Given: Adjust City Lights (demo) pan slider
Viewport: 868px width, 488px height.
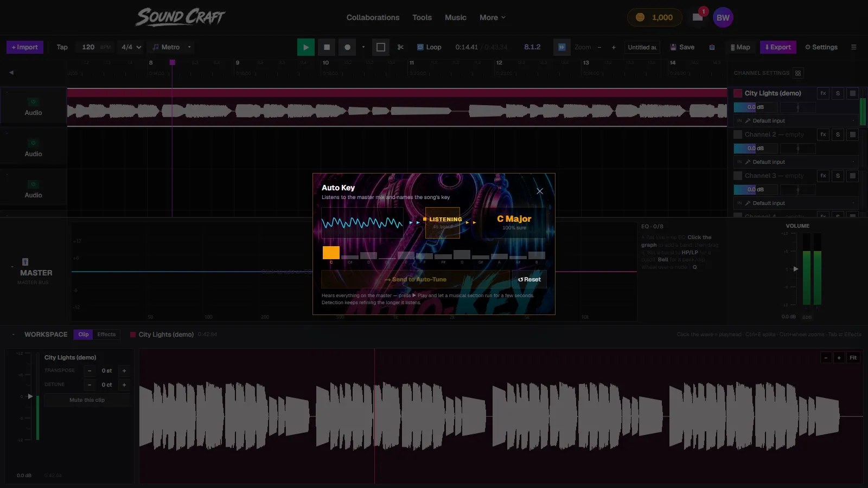Looking at the screenshot, I should [797, 107].
